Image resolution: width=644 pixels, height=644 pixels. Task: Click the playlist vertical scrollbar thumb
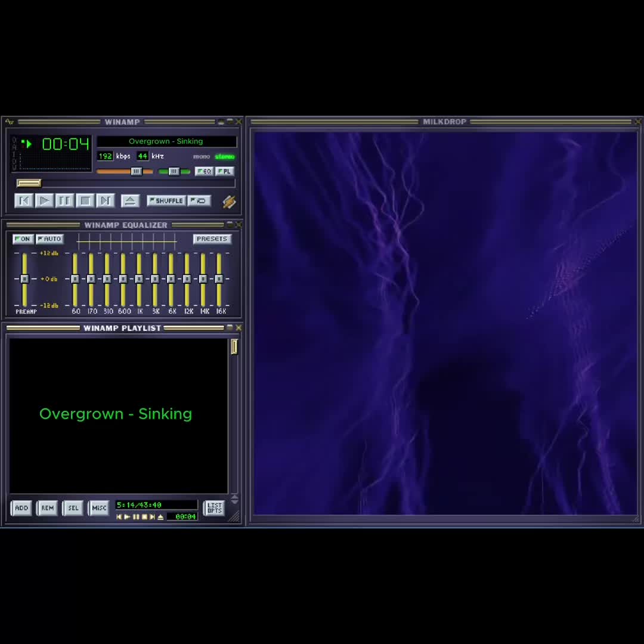coord(234,346)
